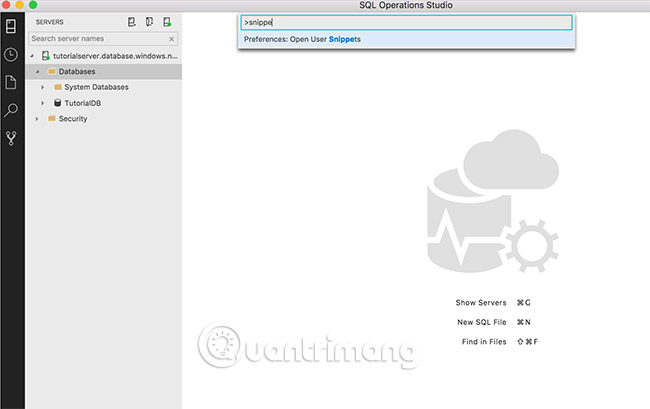This screenshot has height=409, width=650.
Task: Click the New Server Group icon
Action: [x=149, y=22]
